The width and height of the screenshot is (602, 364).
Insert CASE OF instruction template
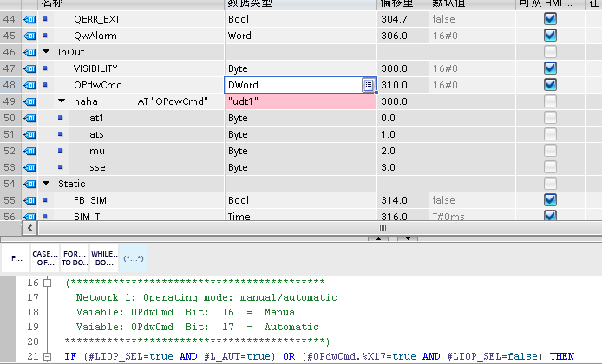(x=45, y=258)
